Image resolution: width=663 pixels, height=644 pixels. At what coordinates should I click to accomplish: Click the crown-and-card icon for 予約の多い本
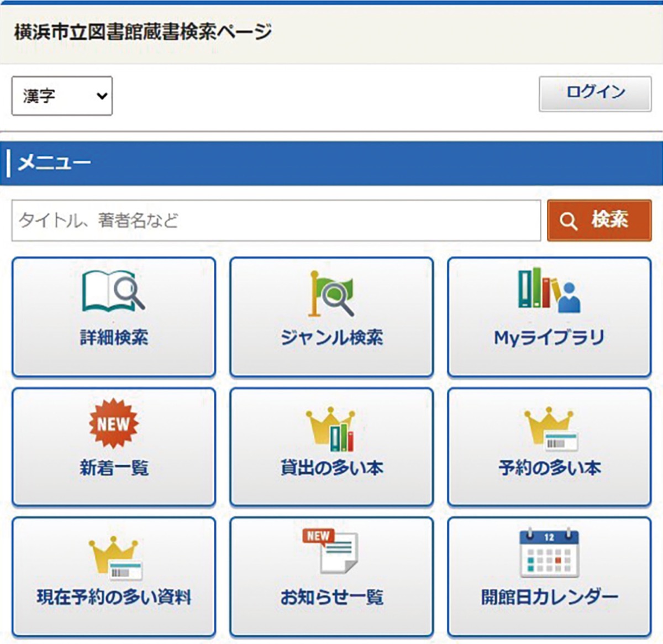(548, 428)
